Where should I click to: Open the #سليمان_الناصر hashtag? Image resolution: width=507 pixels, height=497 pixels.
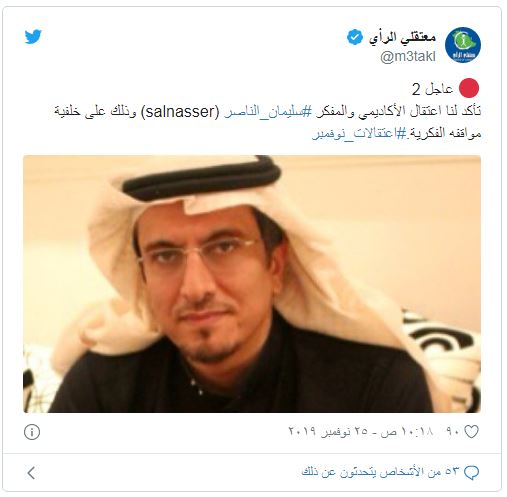coord(268,111)
